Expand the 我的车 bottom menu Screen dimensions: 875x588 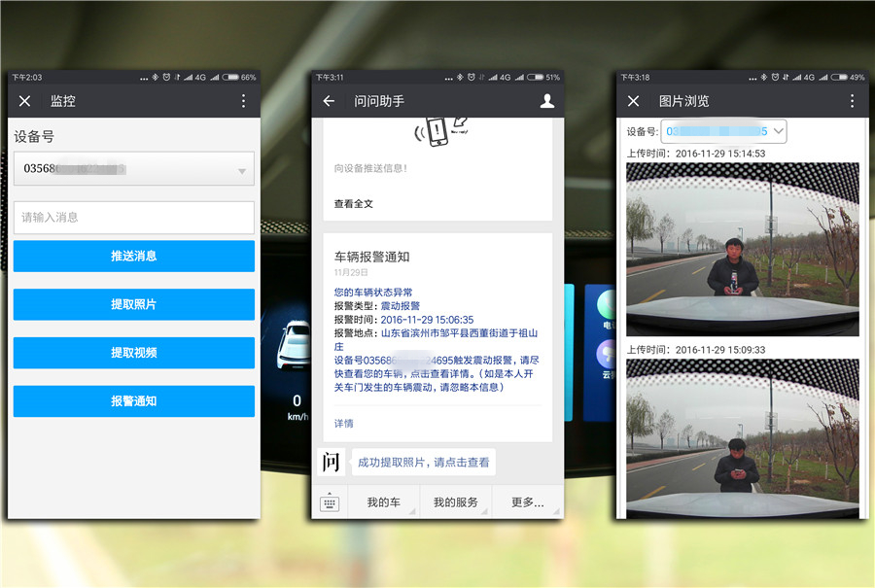(x=383, y=502)
